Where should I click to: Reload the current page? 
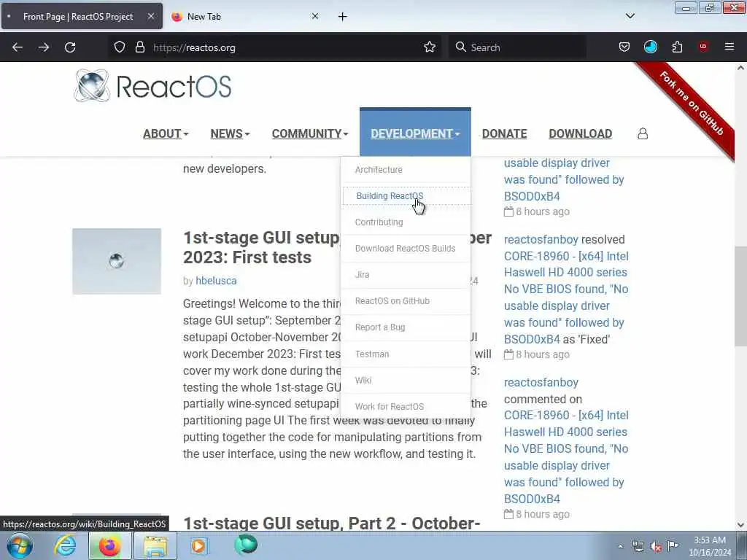pos(70,47)
